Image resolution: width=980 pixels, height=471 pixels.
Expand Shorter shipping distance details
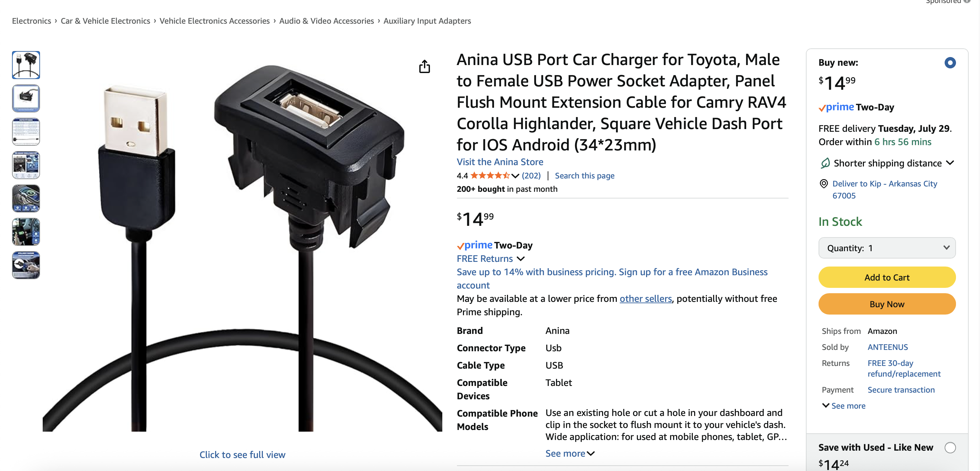pyautogui.click(x=950, y=163)
